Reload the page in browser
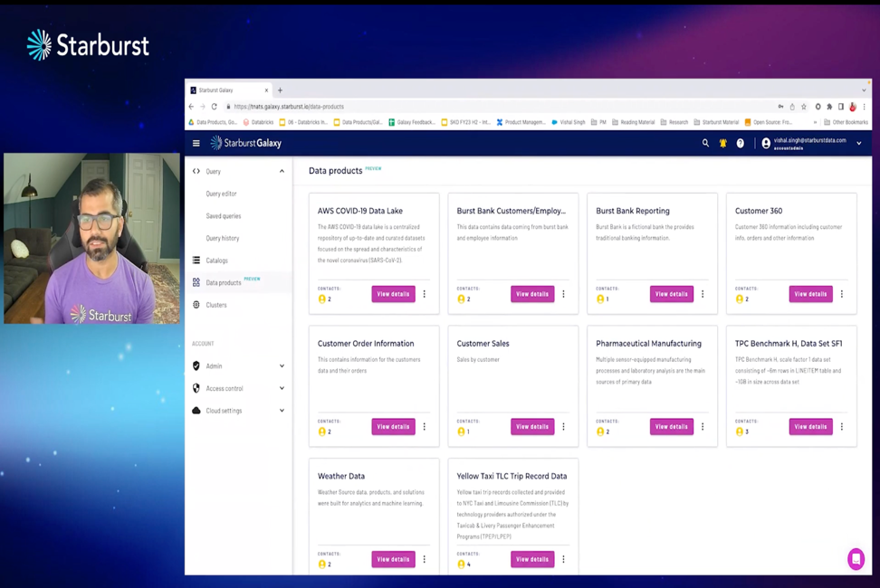The height and width of the screenshot is (588, 880). (214, 107)
